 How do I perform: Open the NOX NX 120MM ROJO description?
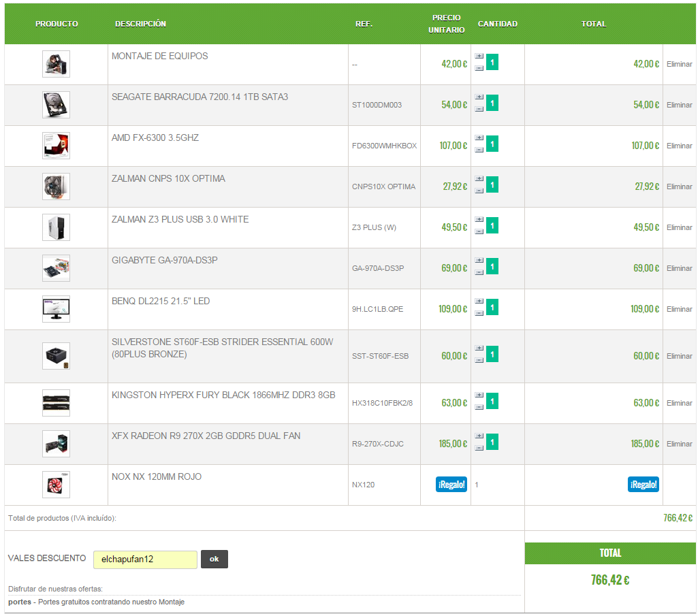(x=156, y=476)
